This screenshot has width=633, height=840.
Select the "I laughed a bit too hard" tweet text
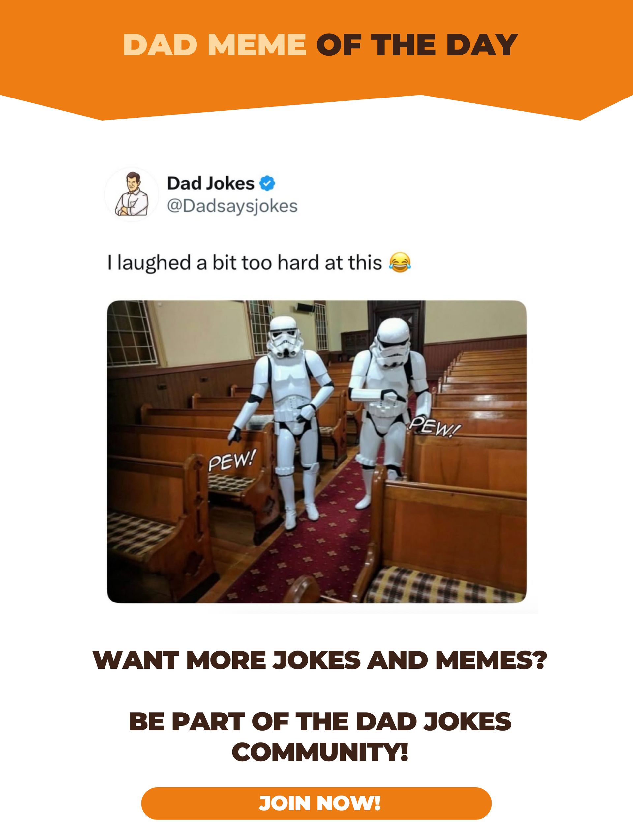pos(244,263)
